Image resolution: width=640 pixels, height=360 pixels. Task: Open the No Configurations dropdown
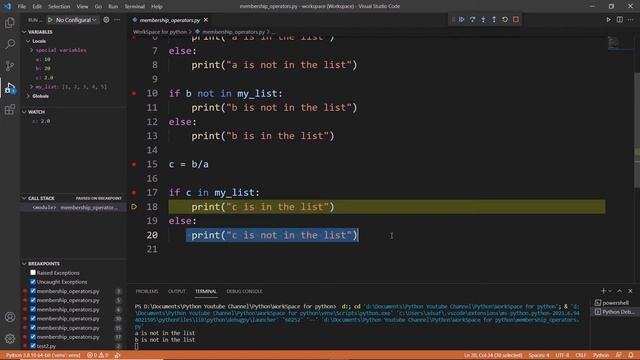click(x=76, y=20)
